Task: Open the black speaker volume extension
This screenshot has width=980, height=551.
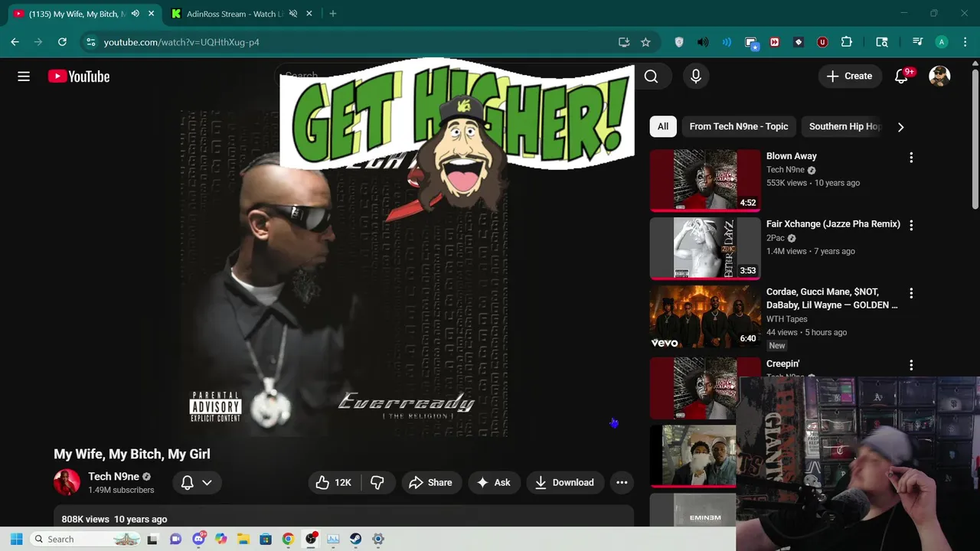Action: 703,42
